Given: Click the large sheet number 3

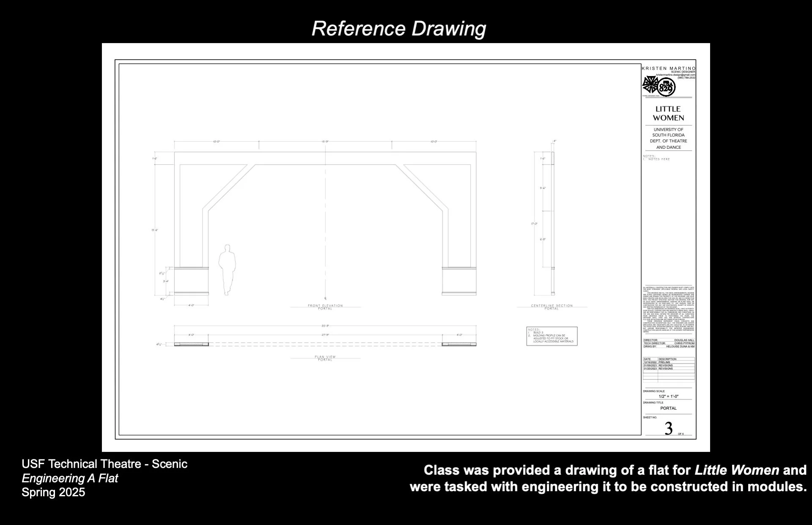Looking at the screenshot, I should click(668, 428).
